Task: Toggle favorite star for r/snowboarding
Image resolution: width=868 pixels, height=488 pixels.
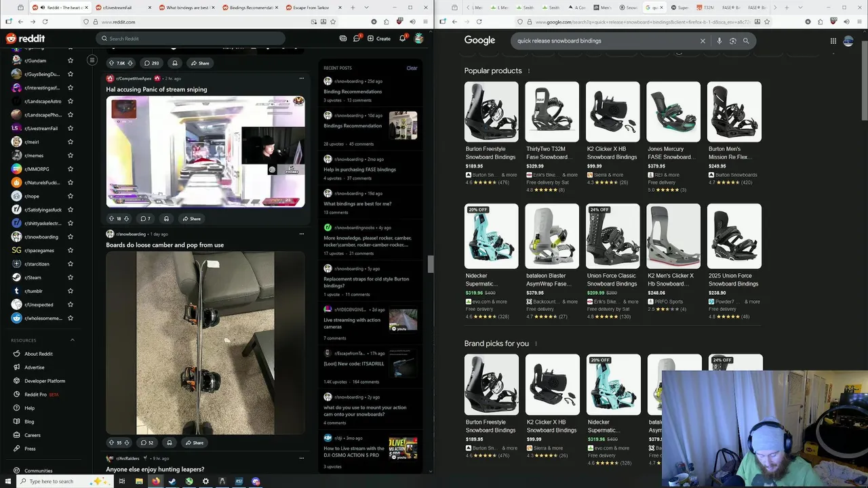Action: (71, 237)
